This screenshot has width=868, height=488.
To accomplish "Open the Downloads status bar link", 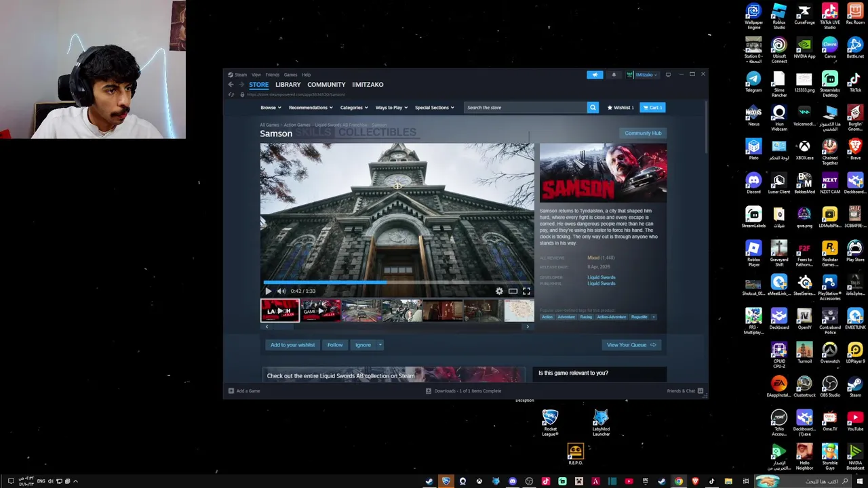I will (x=465, y=391).
